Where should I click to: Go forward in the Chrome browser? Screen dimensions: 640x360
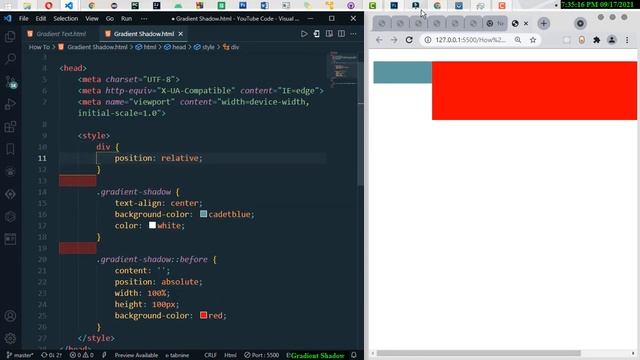394,40
